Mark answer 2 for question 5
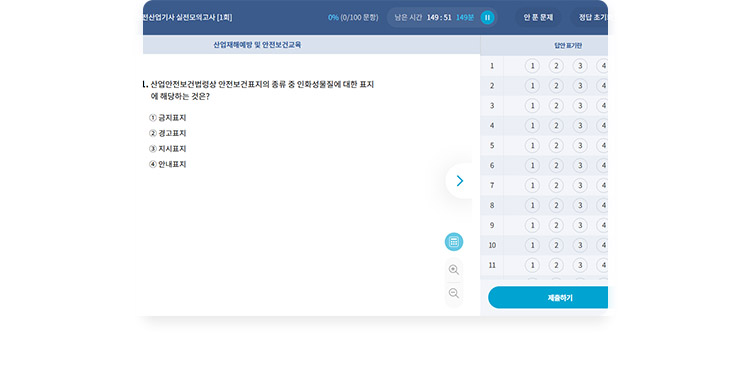 pos(556,145)
